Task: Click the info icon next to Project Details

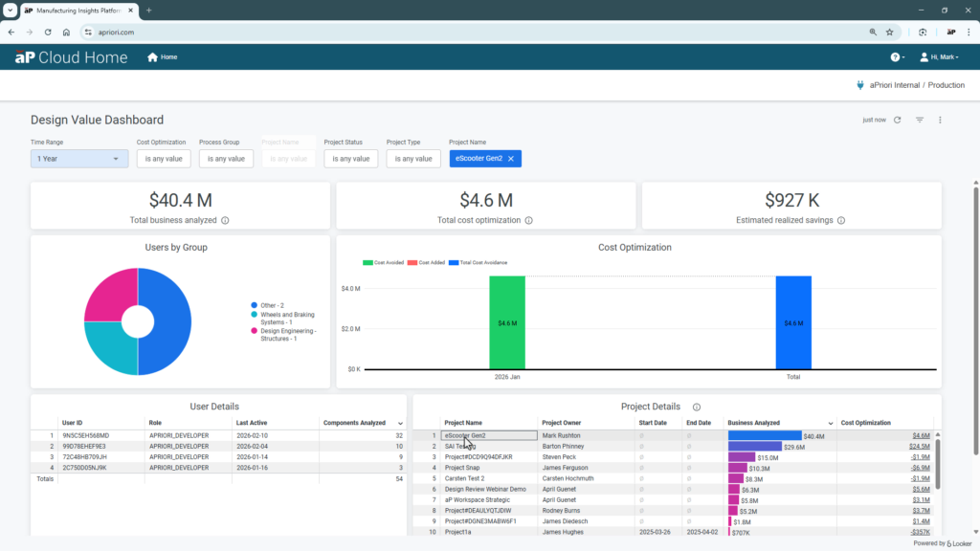Action: [x=697, y=407]
